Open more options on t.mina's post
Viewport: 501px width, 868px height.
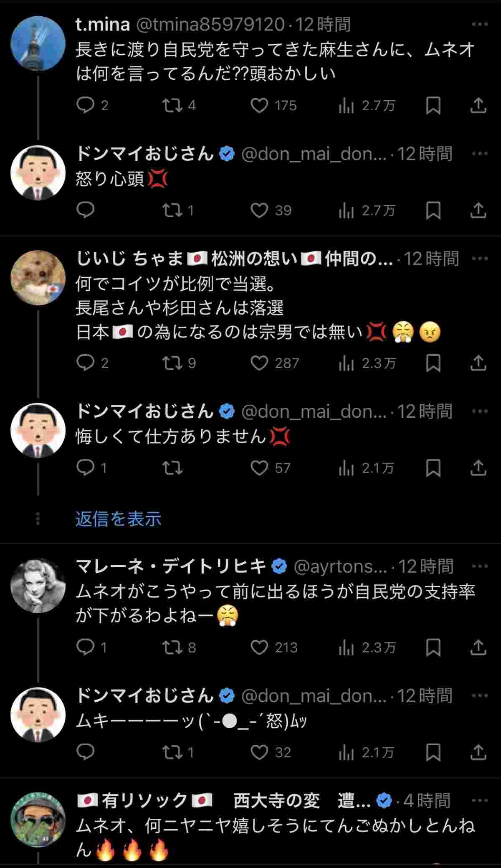click(x=479, y=25)
